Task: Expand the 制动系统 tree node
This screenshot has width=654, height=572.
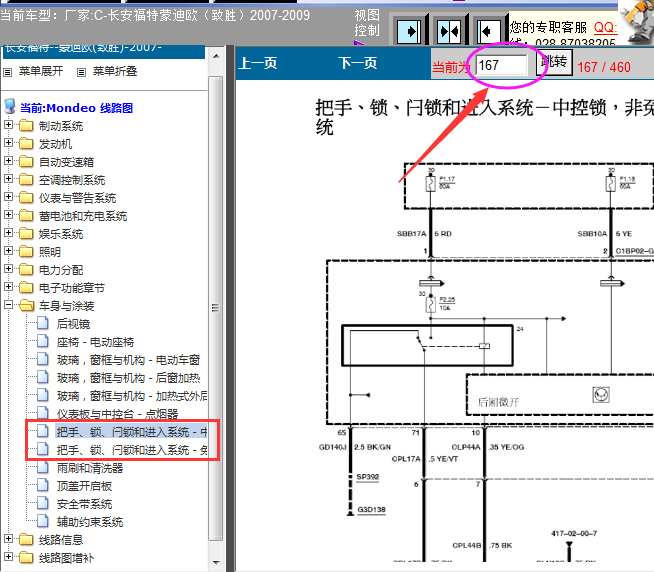Action: point(8,124)
